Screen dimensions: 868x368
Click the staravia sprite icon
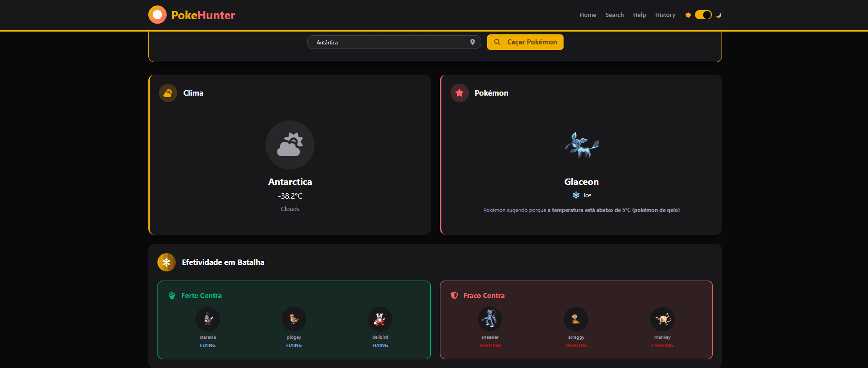pyautogui.click(x=208, y=319)
